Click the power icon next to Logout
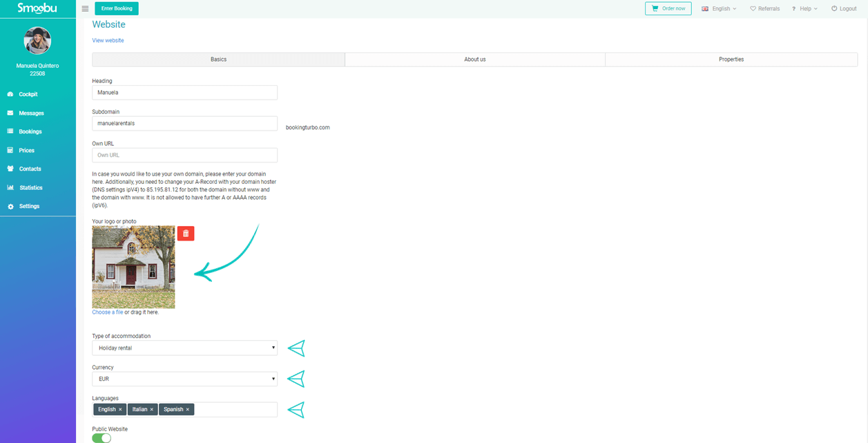 [834, 9]
